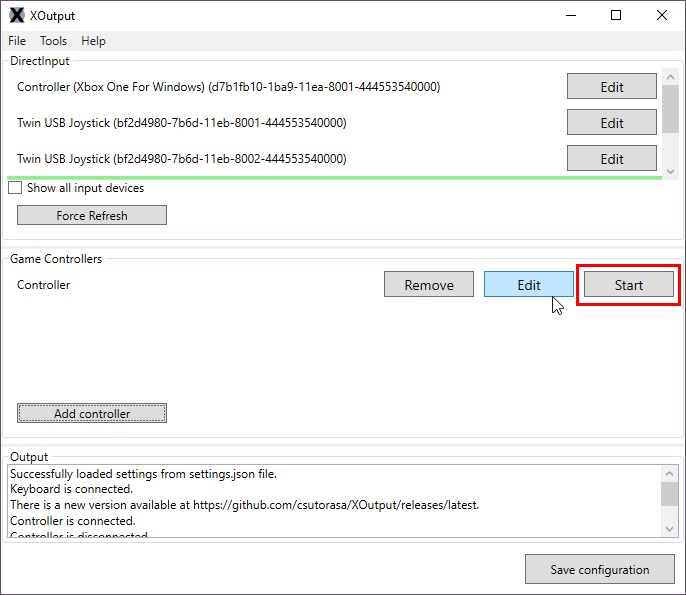Enable Show all input devices checkbox
Image resolution: width=686 pixels, height=595 pixels.
pyautogui.click(x=15, y=188)
